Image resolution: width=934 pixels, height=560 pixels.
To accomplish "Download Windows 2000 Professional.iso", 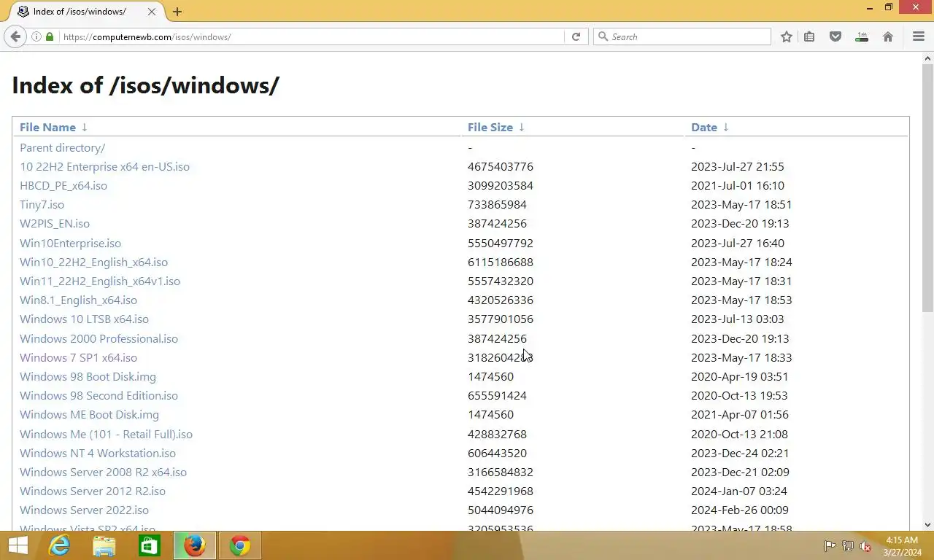I will (x=99, y=338).
